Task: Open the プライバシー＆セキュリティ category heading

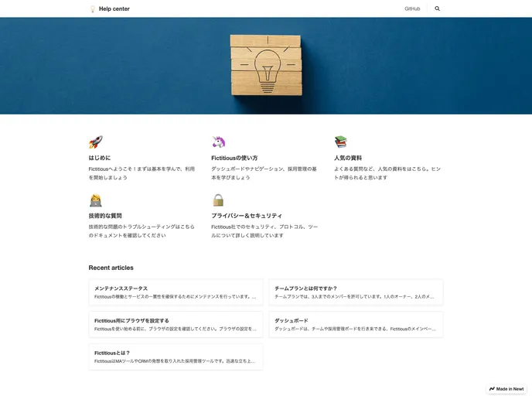Action: pos(247,216)
